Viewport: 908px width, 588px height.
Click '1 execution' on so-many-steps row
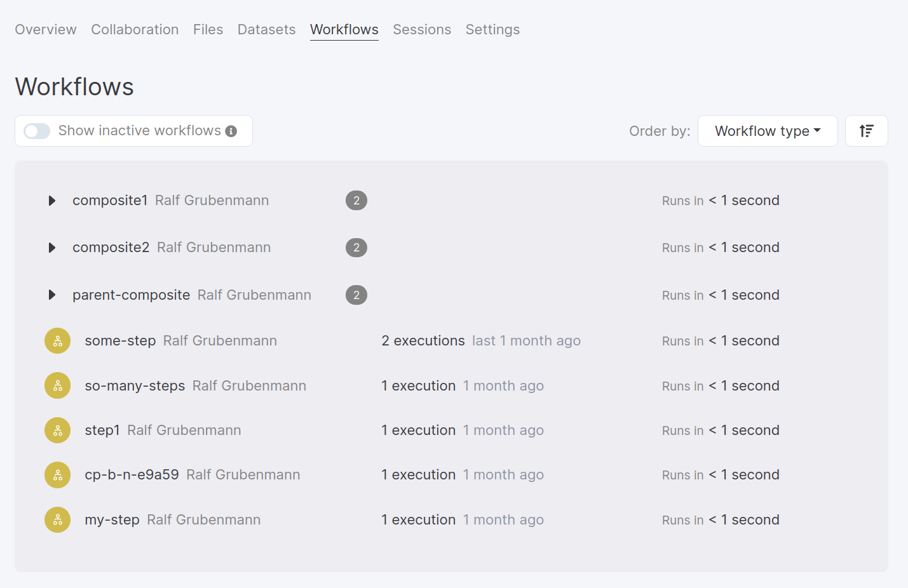click(418, 386)
